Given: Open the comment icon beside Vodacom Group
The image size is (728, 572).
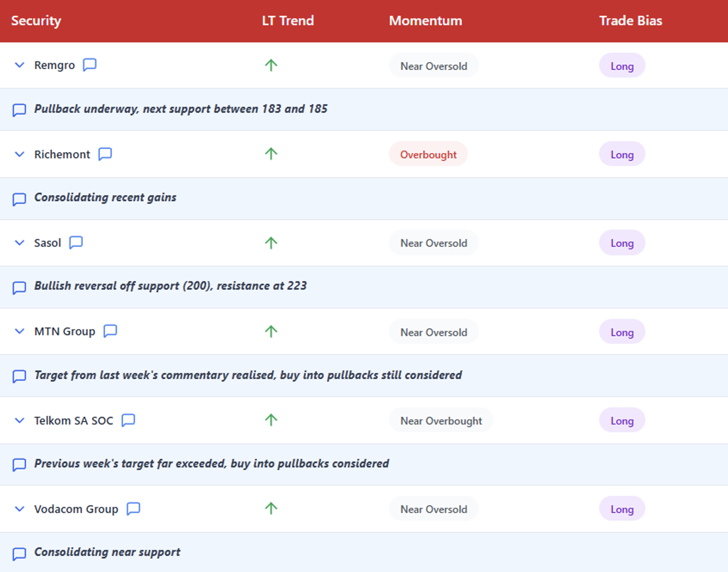Looking at the screenshot, I should [133, 509].
